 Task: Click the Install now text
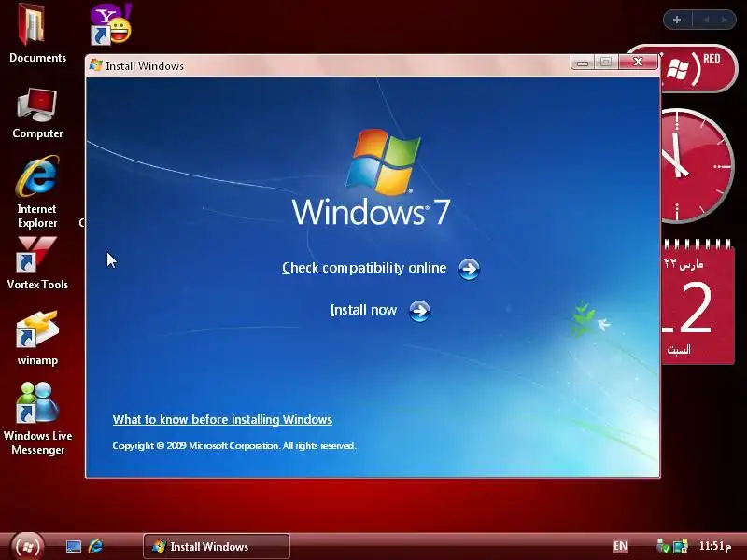pyautogui.click(x=363, y=310)
